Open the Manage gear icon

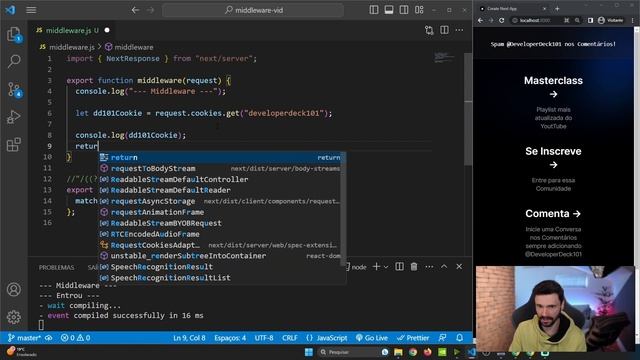click(x=13, y=317)
